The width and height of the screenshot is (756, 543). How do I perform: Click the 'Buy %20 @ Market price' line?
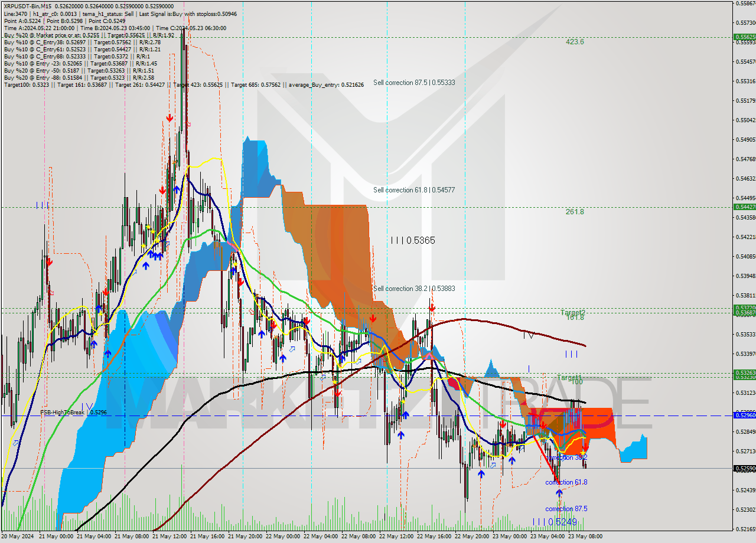(89, 35)
